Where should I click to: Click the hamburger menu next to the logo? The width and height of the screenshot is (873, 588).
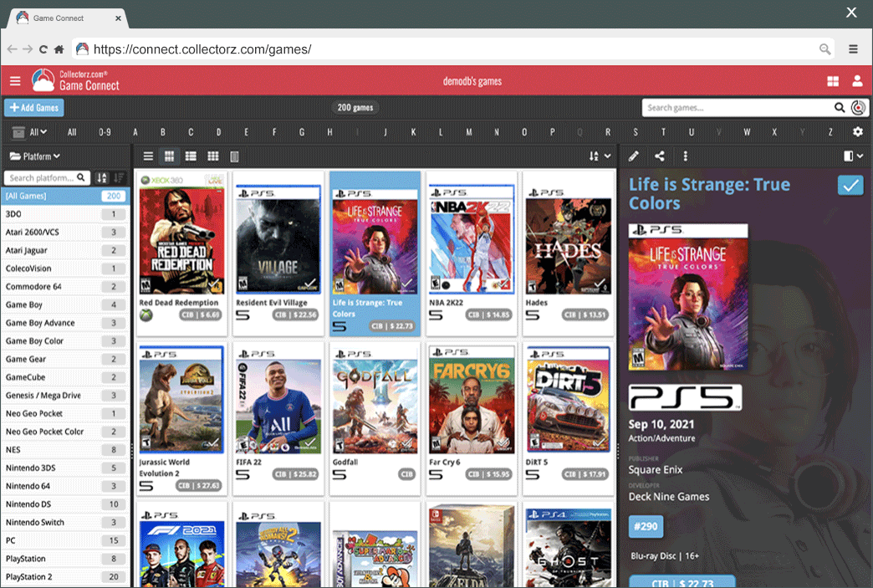pyautogui.click(x=15, y=81)
